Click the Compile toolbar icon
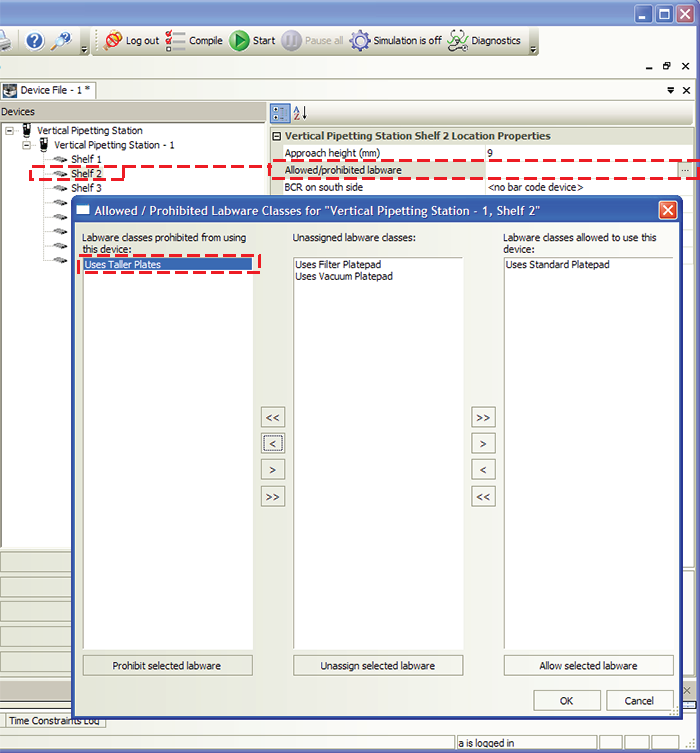Screen dimensions: 700x753 pos(176,41)
